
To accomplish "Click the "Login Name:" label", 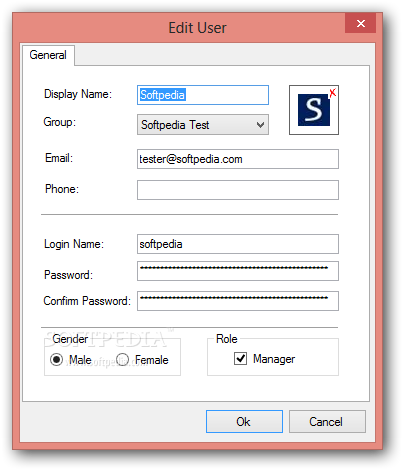I will (74, 244).
